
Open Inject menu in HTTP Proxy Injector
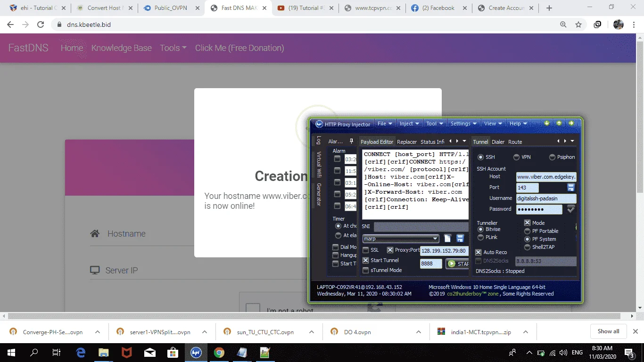click(x=409, y=123)
